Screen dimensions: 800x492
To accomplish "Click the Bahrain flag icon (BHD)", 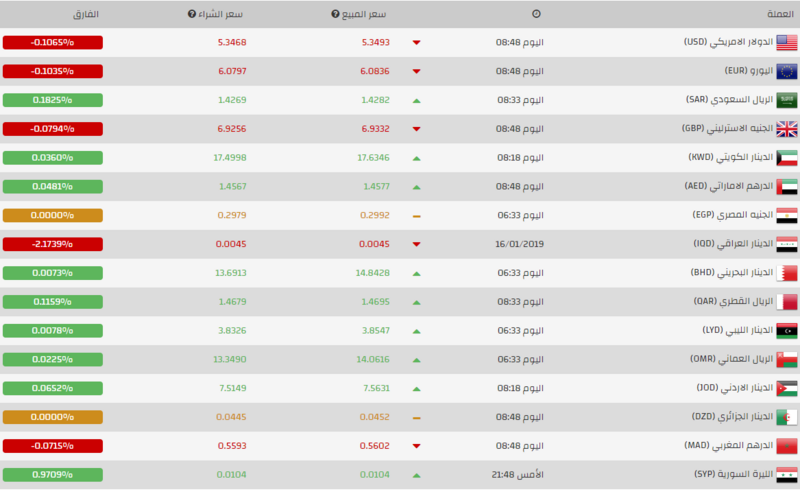I will (x=787, y=273).
